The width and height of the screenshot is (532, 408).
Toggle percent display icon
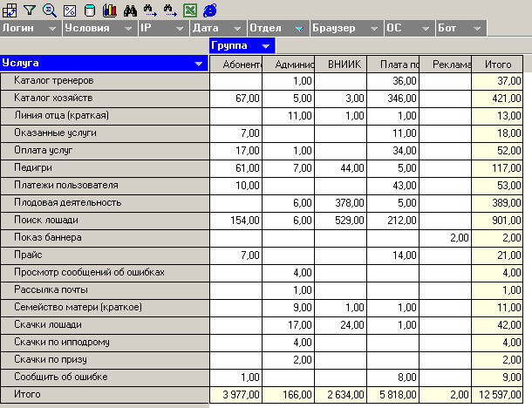(x=69, y=10)
